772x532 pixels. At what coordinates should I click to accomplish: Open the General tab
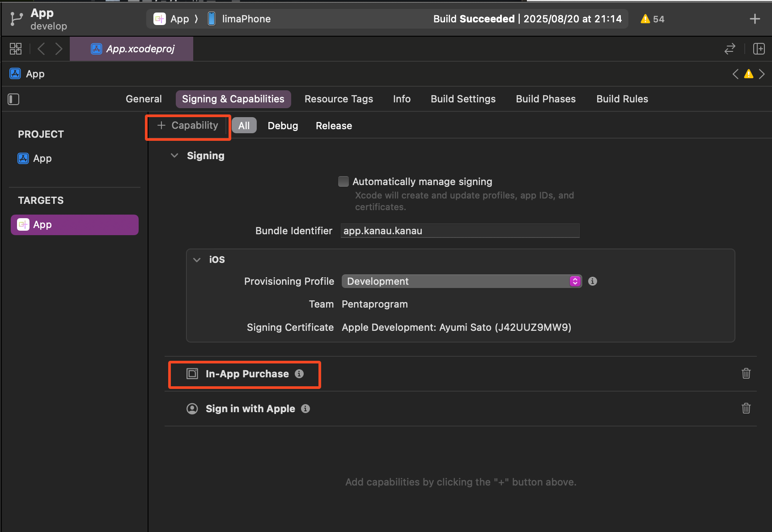click(144, 99)
